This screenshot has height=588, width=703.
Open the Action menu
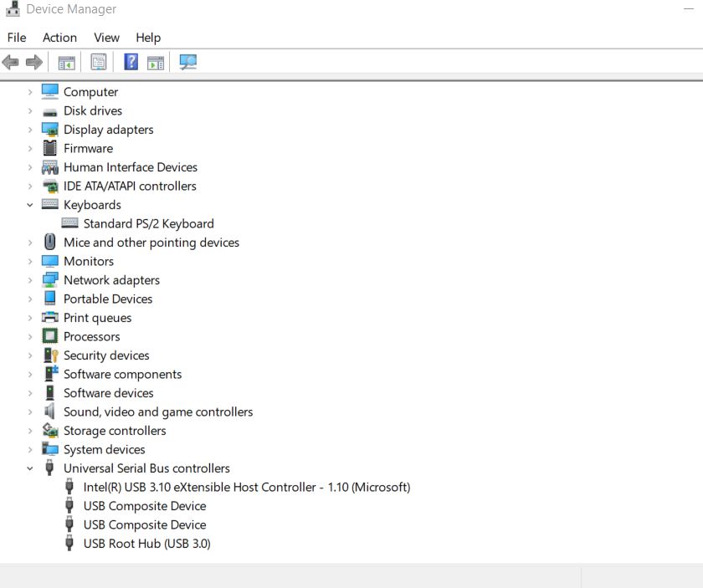[x=59, y=38]
